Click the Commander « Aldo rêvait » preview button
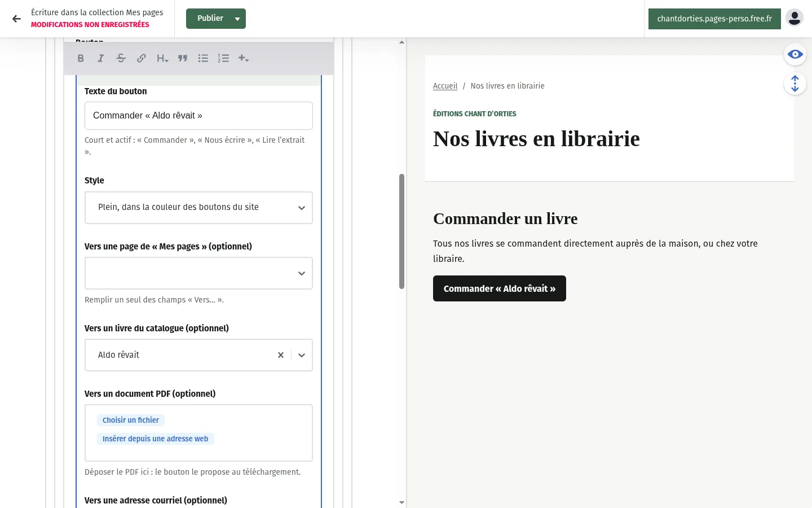 point(500,288)
